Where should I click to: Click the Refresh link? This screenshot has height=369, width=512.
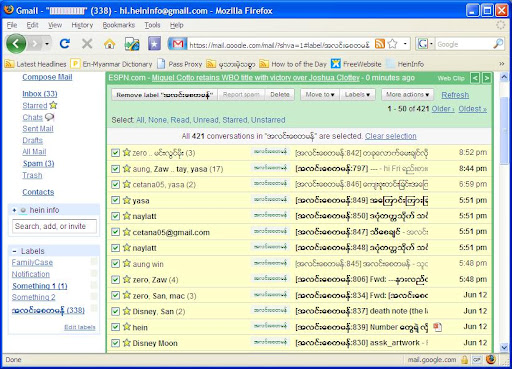tap(455, 95)
